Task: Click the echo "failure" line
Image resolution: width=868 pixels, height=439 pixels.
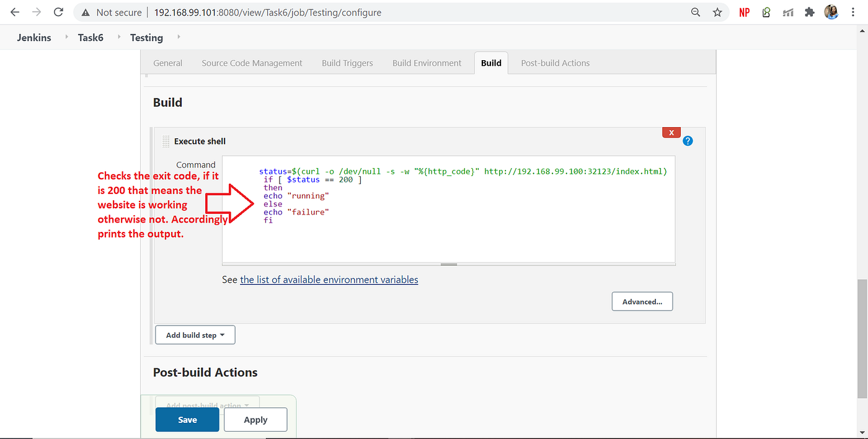Action: [296, 212]
